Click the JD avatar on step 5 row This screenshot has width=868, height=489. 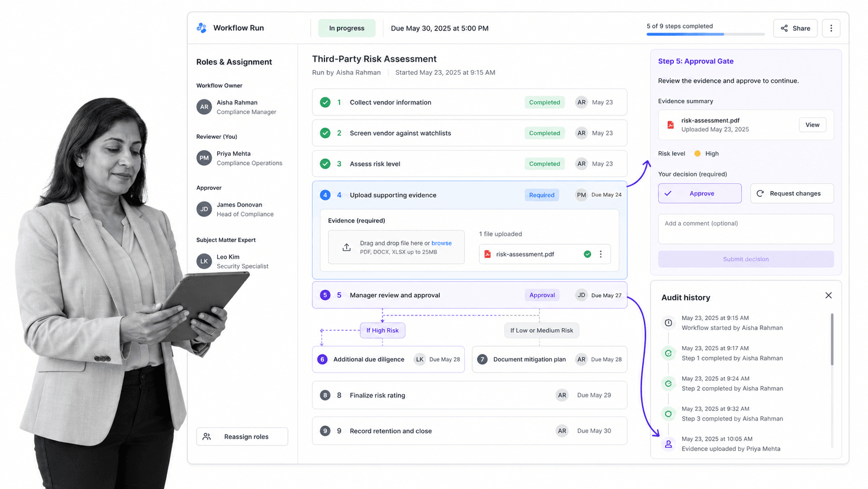[x=581, y=295]
